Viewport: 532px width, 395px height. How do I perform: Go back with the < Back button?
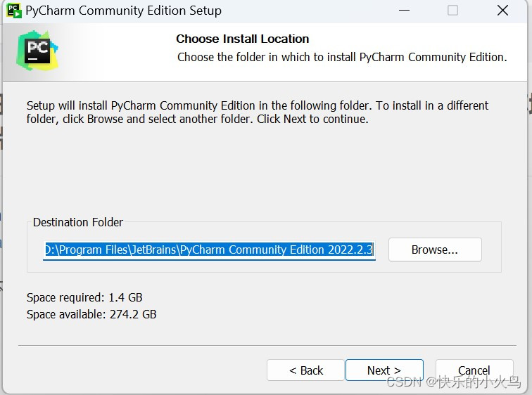click(305, 370)
